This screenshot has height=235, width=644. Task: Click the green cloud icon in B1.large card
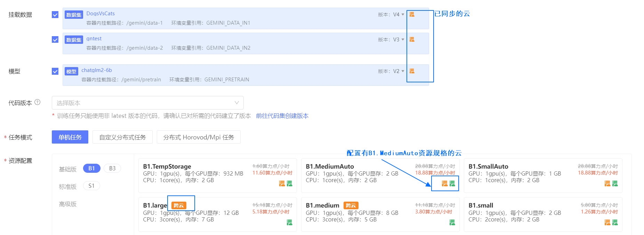tap(289, 222)
